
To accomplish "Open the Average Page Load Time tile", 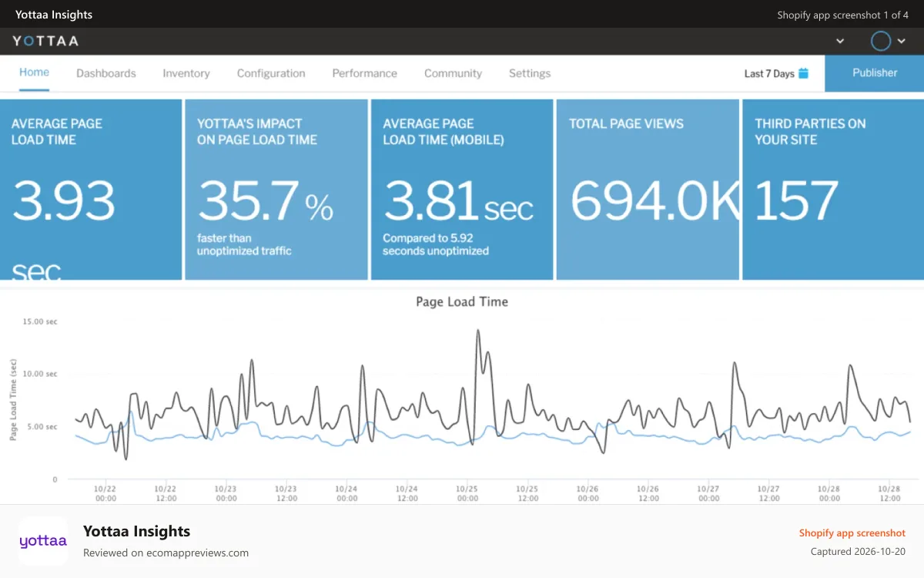I will click(x=91, y=190).
